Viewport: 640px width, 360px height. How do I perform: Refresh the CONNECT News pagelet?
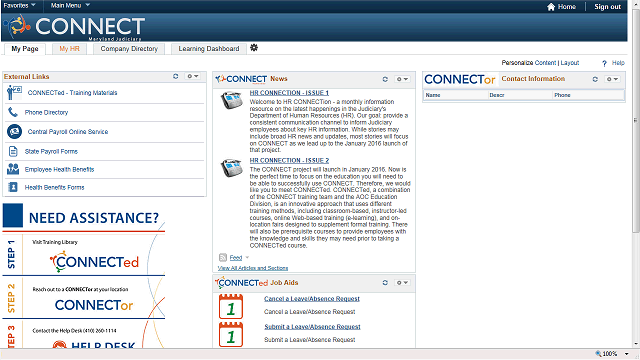385,79
